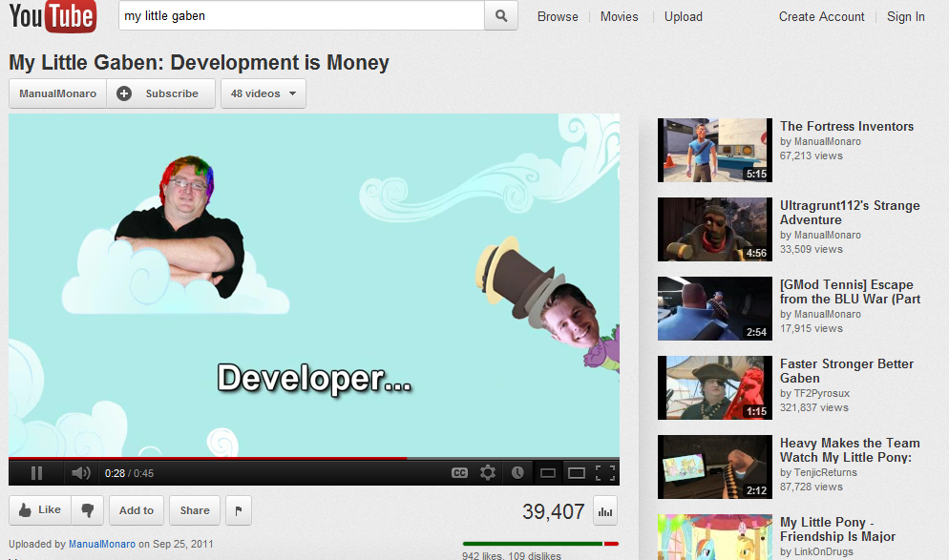Toggle closed captions (CC)
The width and height of the screenshot is (949, 560).
click(459, 473)
